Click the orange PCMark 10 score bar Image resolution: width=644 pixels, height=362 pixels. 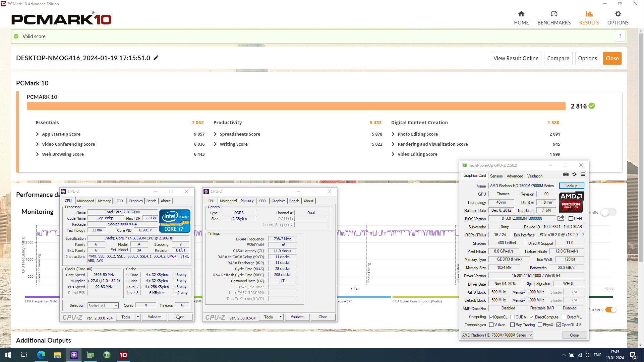click(x=296, y=106)
